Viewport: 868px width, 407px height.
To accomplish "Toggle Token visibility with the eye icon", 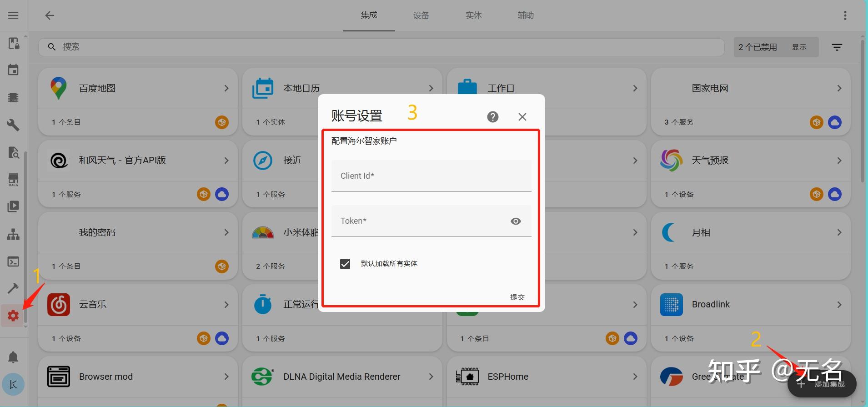I will point(516,221).
